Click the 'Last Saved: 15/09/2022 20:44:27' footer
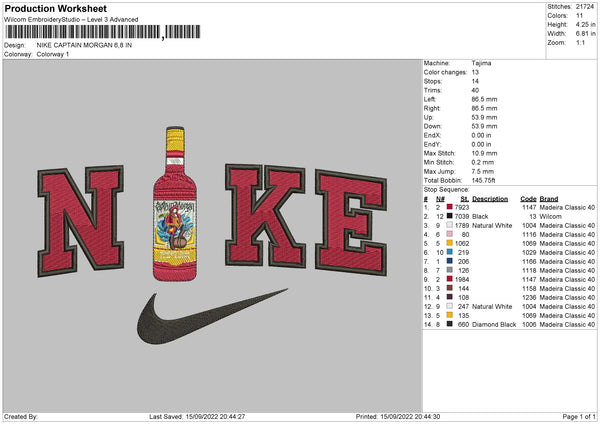 point(197,416)
